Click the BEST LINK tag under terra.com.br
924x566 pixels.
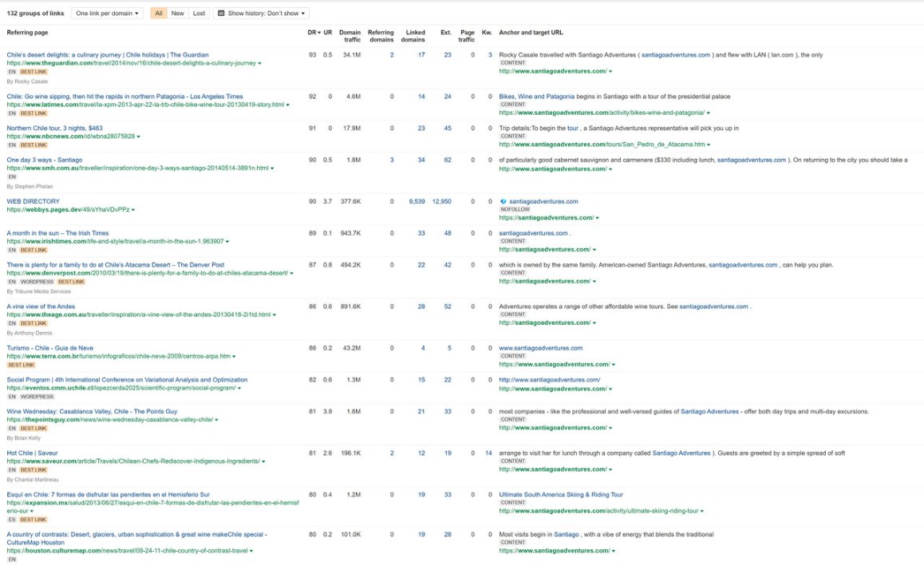[x=22, y=365]
